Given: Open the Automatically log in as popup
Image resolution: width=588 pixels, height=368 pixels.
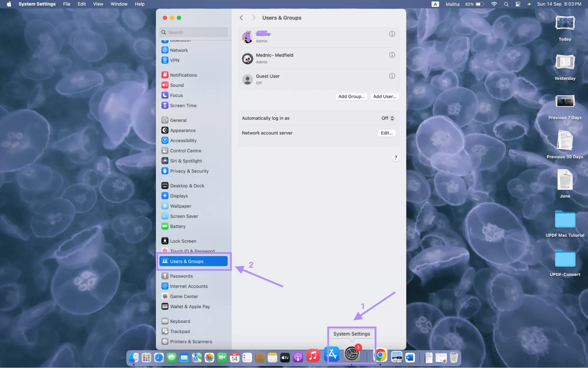Looking at the screenshot, I should (x=388, y=118).
